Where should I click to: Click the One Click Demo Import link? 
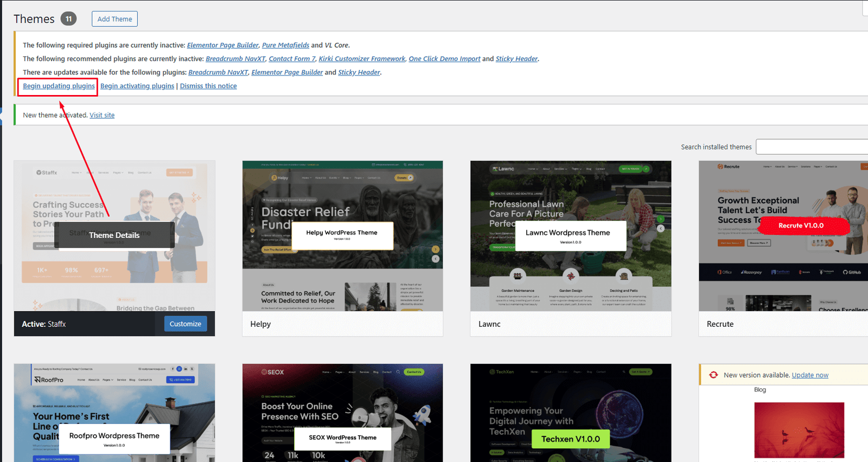444,59
